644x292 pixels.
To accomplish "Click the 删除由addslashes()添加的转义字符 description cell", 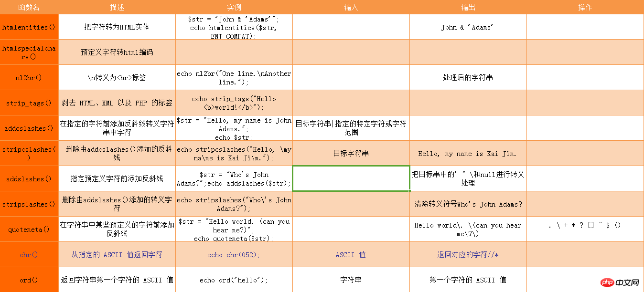I will [117, 204].
